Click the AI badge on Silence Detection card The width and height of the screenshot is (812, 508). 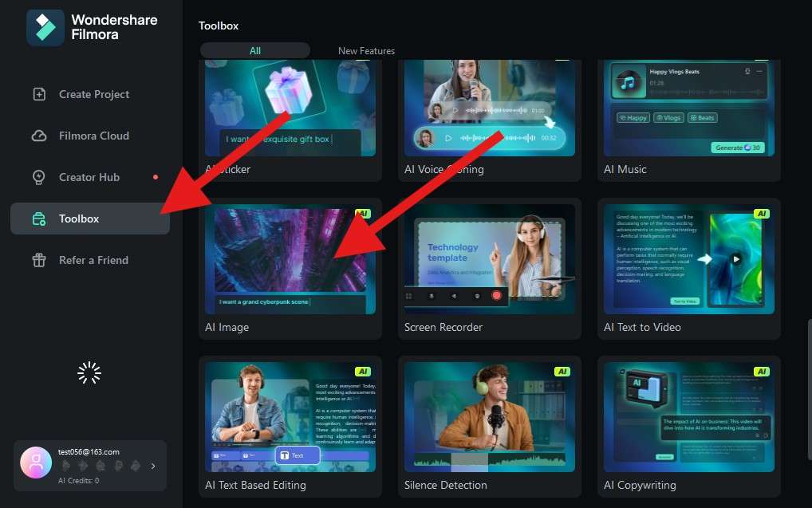[x=562, y=372]
